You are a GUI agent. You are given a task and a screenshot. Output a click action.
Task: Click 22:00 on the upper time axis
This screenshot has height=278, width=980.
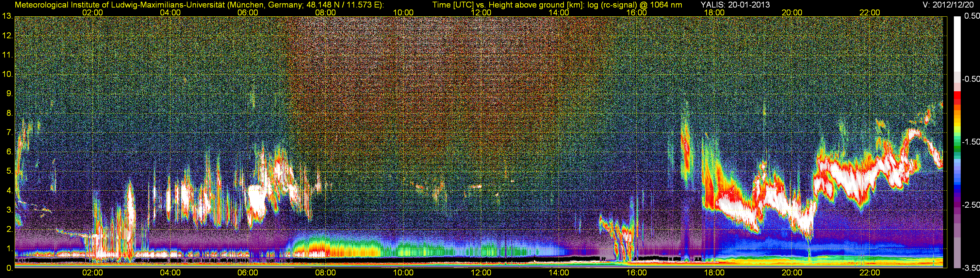(x=870, y=12)
